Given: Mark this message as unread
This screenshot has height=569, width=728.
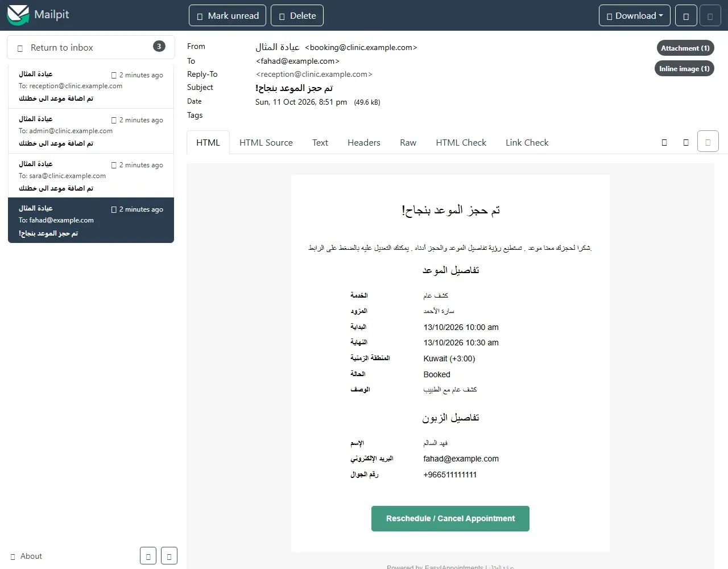Looking at the screenshot, I should tap(227, 16).
